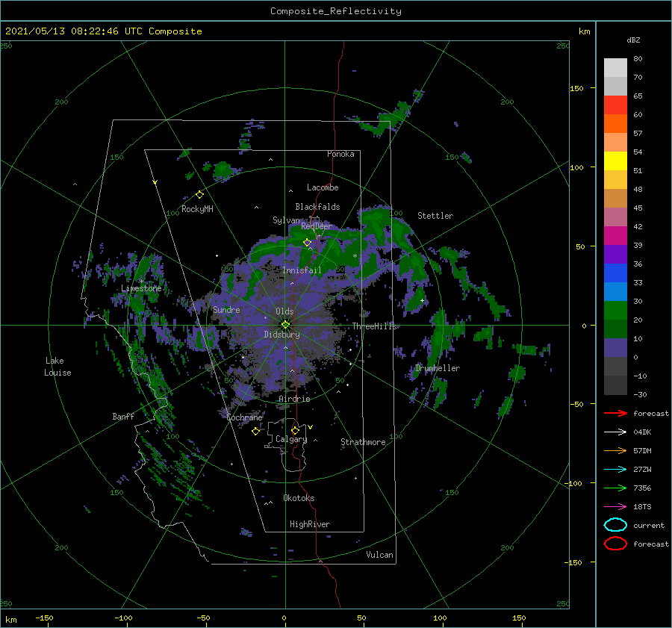Click the white 04DK arrow icon
The width and height of the screenshot is (672, 628).
(615, 432)
